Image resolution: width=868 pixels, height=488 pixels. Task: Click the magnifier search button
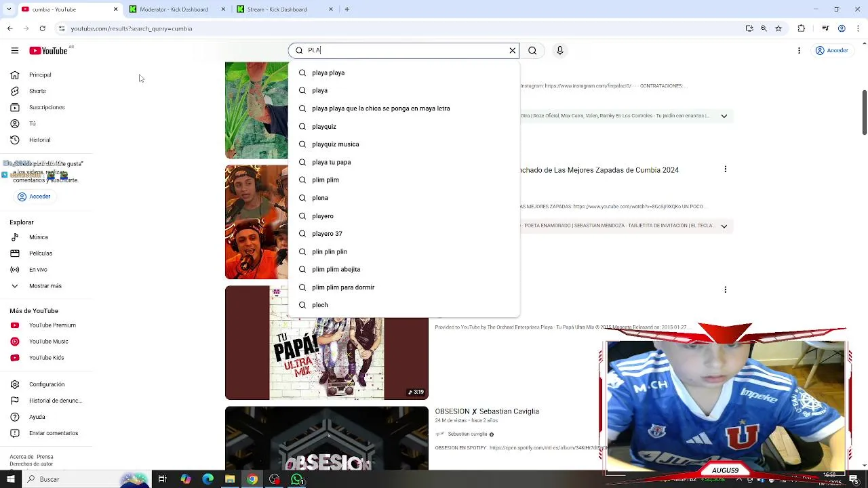(x=532, y=50)
